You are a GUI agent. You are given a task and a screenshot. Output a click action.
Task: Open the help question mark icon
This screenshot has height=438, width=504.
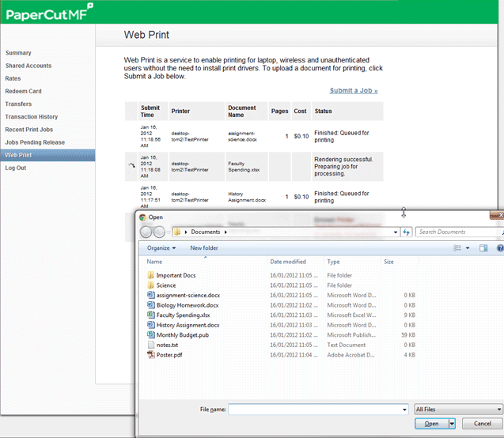click(500, 248)
